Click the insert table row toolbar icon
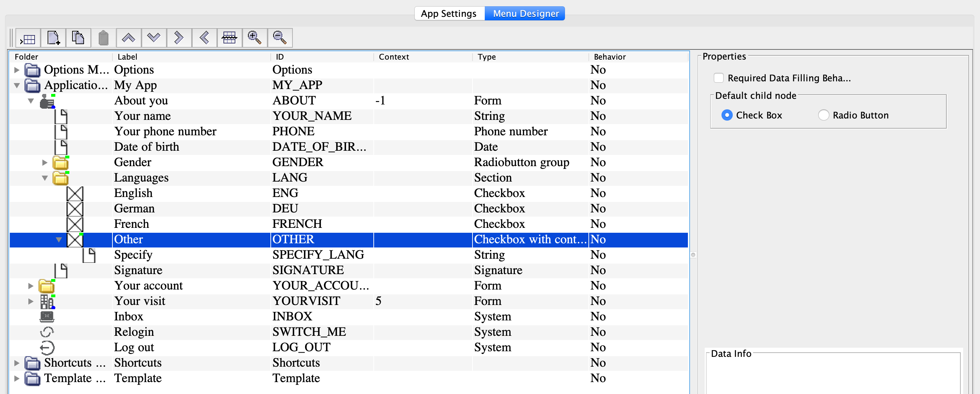This screenshot has height=394, width=980. pyautogui.click(x=28, y=38)
